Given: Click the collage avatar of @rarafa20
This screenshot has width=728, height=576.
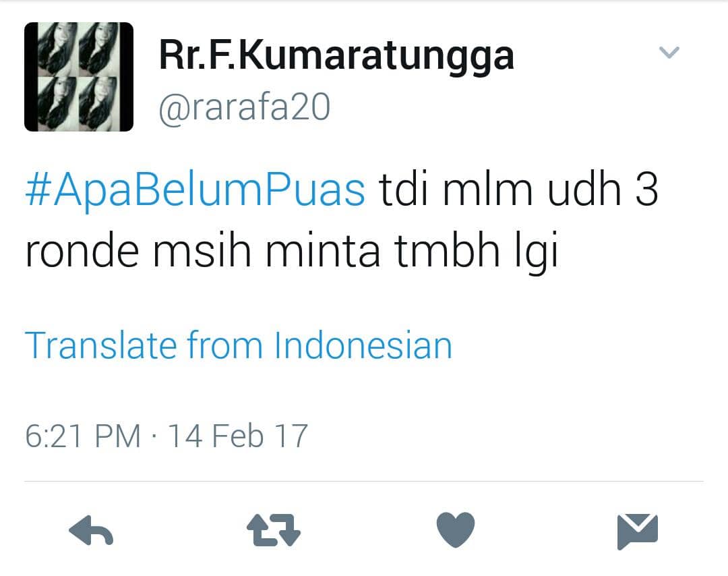Looking at the screenshot, I should pyautogui.click(x=78, y=77).
